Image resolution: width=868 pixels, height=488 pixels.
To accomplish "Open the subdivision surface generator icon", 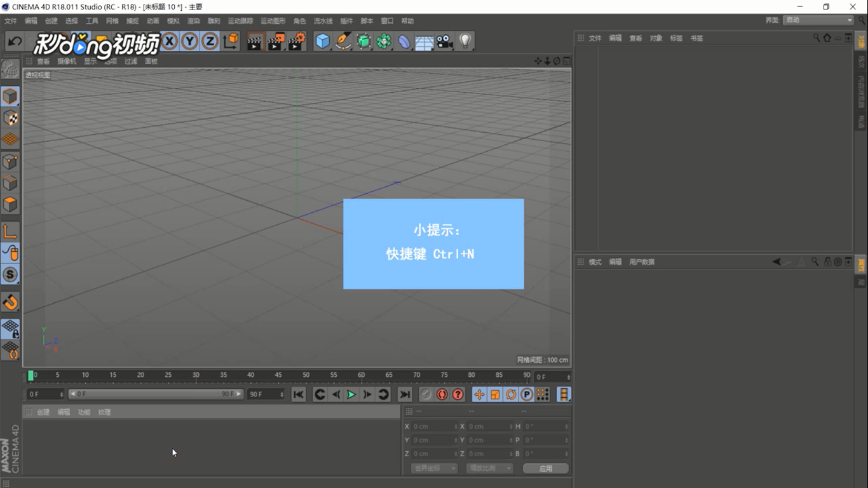I will 363,42.
